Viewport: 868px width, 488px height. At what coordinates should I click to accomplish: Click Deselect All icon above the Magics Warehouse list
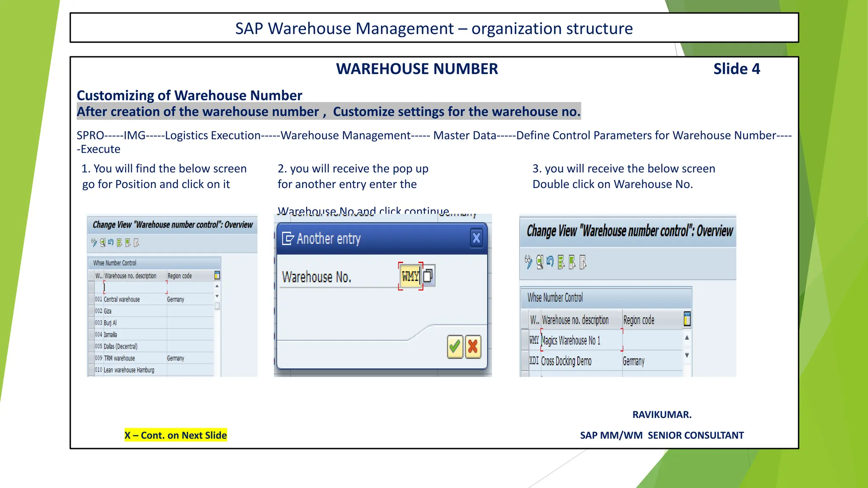(583, 262)
